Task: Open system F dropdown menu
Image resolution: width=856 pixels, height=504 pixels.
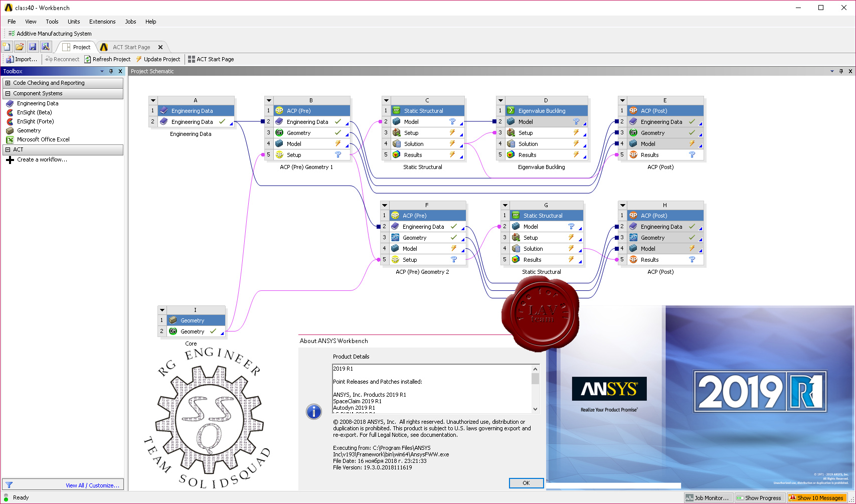Action: pyautogui.click(x=385, y=205)
